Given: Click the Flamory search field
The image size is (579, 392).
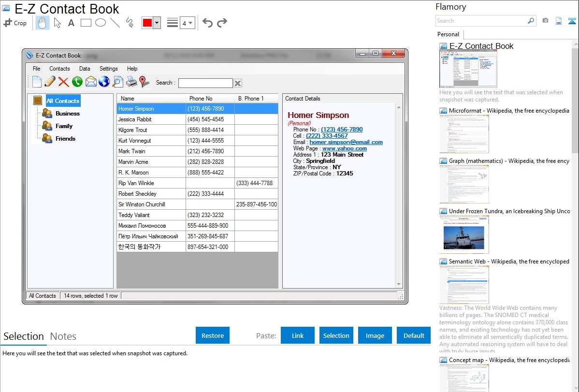Looking at the screenshot, I should click(x=481, y=21).
